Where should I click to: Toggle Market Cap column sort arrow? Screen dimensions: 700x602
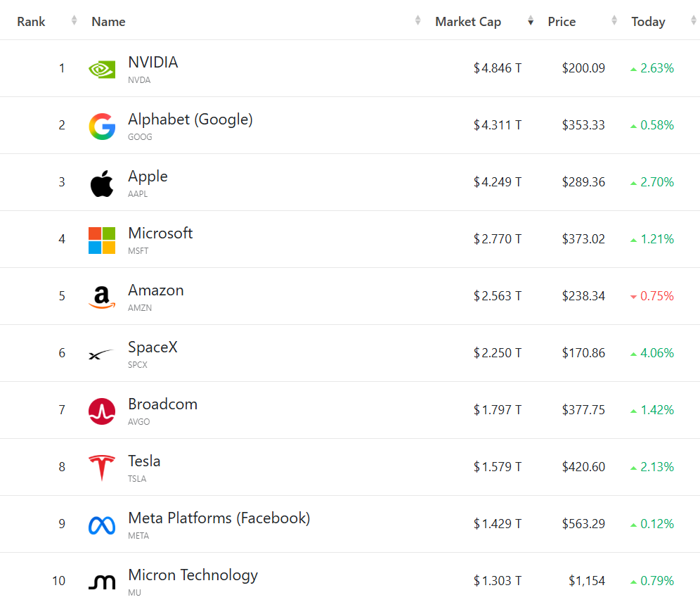531,20
